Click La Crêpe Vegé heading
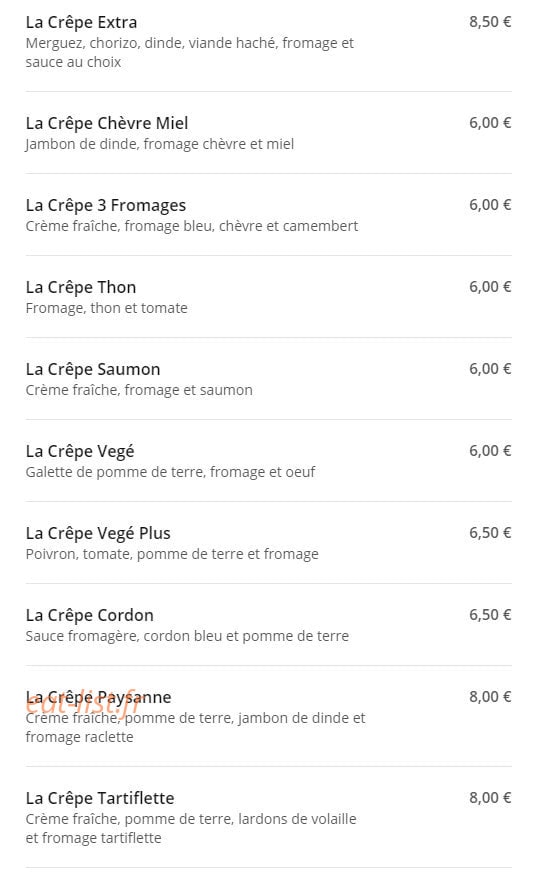Viewport: 554px width, 873px height. 80,452
